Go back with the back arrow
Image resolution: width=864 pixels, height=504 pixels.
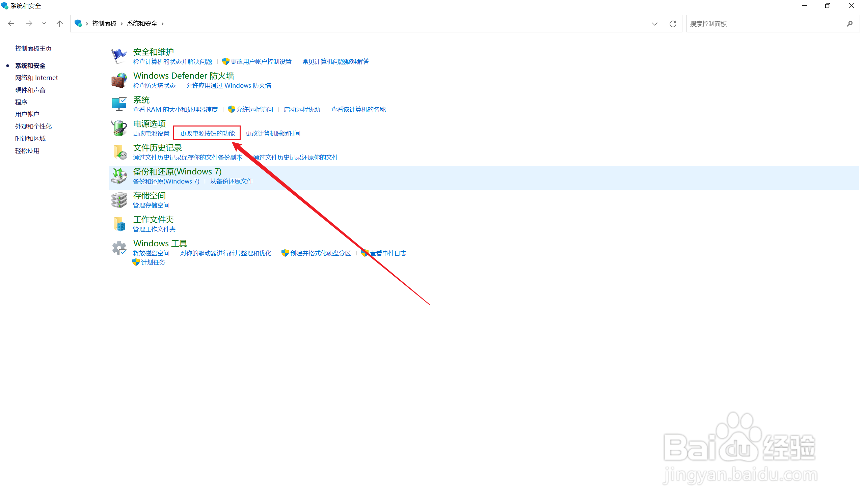(x=11, y=24)
